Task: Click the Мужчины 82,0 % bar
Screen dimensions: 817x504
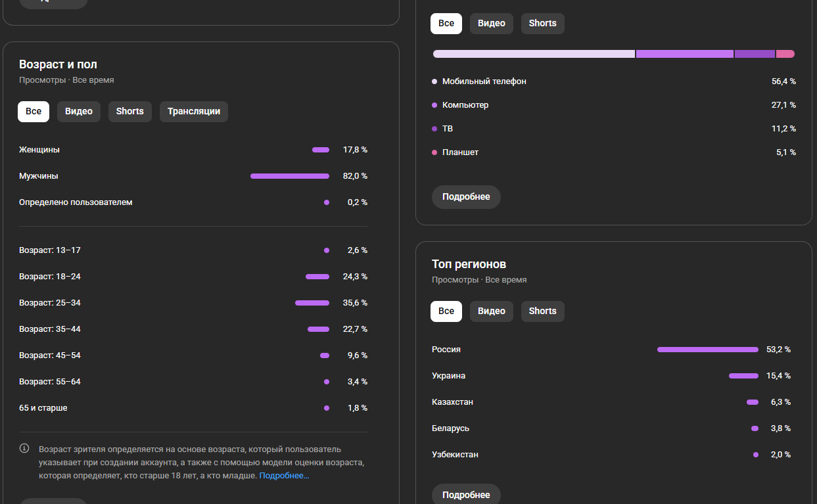Action: point(290,176)
